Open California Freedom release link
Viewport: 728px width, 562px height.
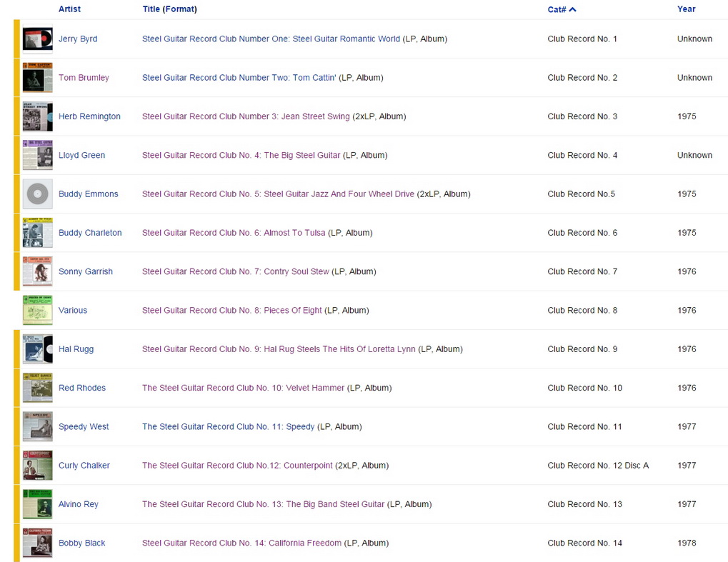pyautogui.click(x=241, y=543)
